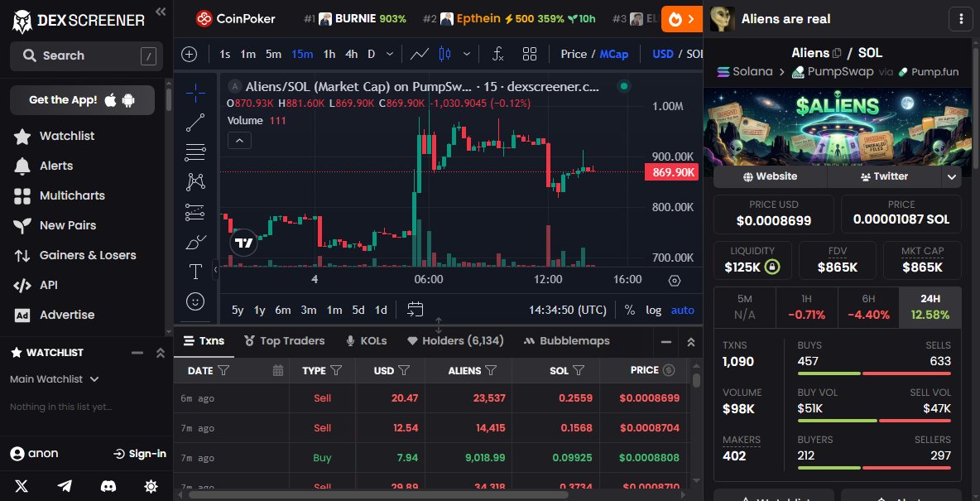
Task: Toggle auto scale on chart
Action: coord(683,311)
